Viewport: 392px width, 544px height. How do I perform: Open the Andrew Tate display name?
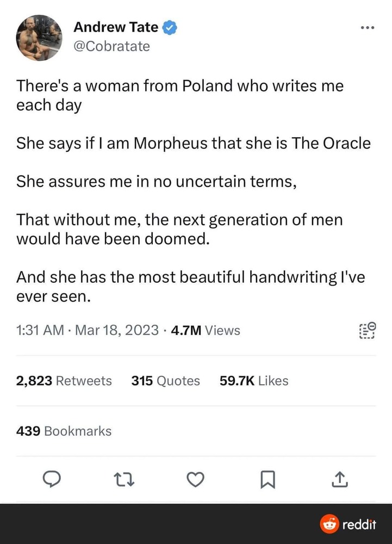pos(116,26)
